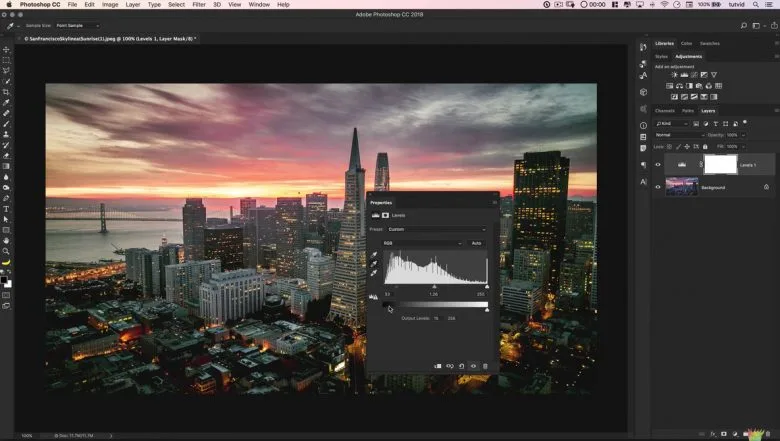This screenshot has width=780, height=441.
Task: Click the midtone input slider under histogram
Action: [x=434, y=287]
